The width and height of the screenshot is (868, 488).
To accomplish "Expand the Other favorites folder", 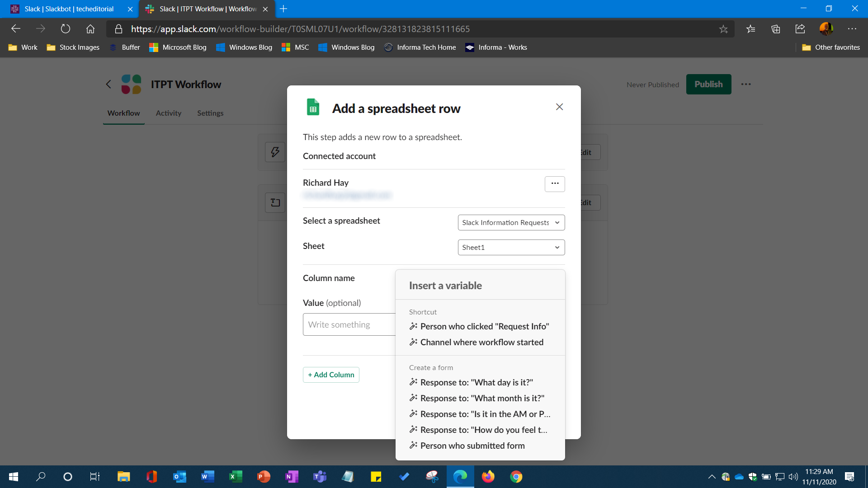I will (x=830, y=47).
